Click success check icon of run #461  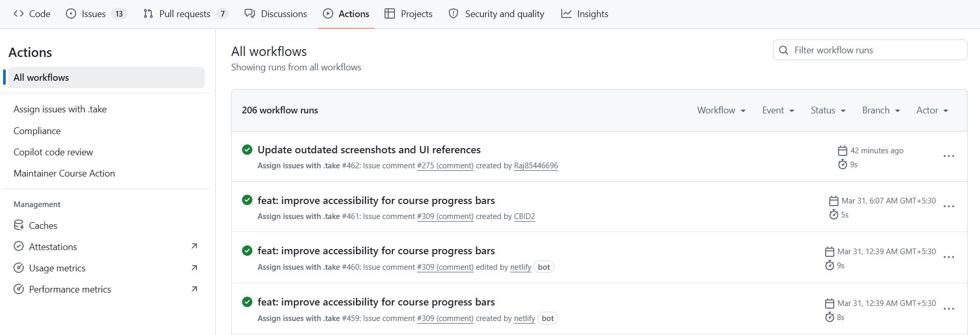click(247, 200)
